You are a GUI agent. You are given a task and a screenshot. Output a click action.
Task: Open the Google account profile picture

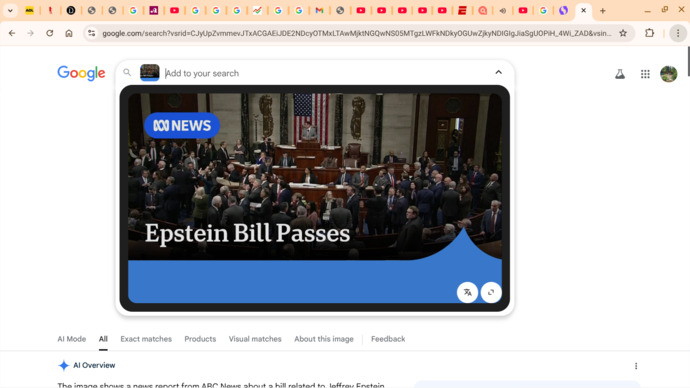(x=668, y=74)
